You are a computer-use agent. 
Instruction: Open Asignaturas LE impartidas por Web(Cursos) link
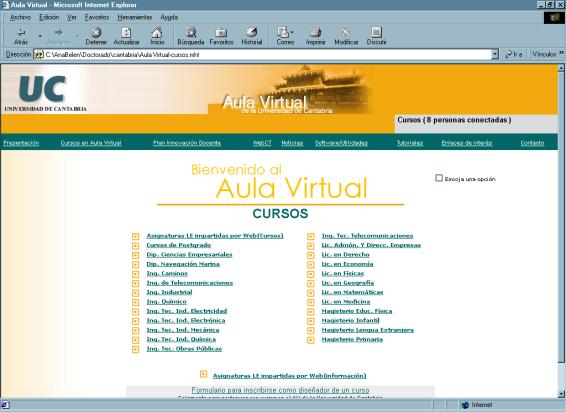(x=215, y=236)
